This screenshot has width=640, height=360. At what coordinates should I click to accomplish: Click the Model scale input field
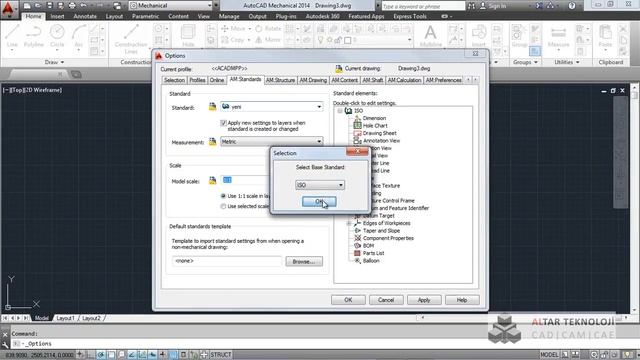click(245, 180)
